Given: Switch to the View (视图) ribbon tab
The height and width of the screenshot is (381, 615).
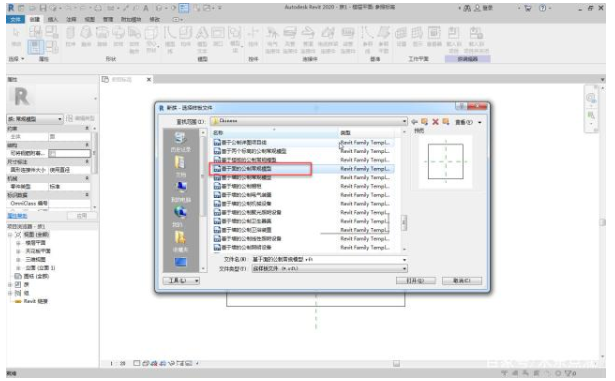Looking at the screenshot, I should pos(89,19).
